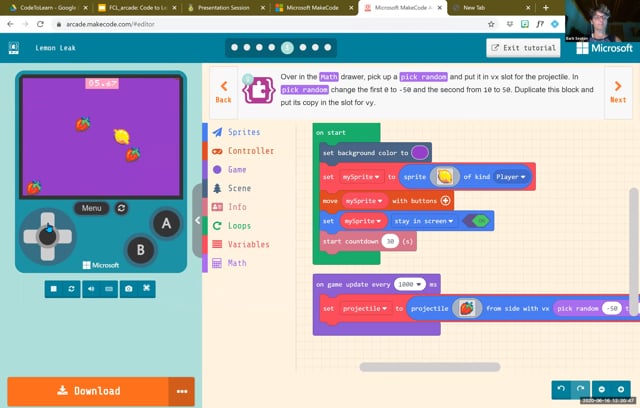
Task: Select the on start block header
Action: pos(331,133)
